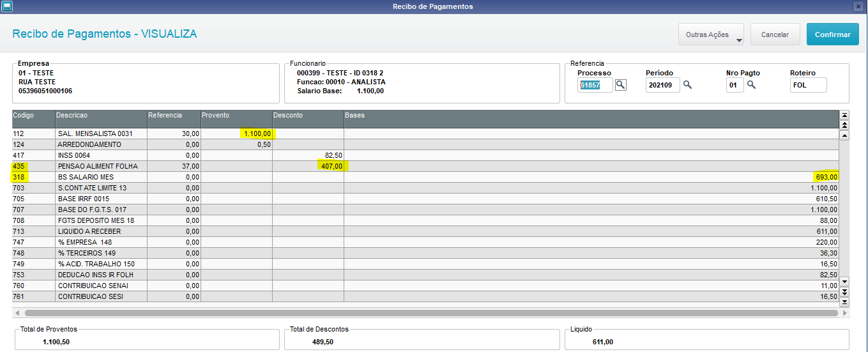Viewport: 868px width, 352px height.
Task: Click Total de Proventos value 1.100,50
Action: (x=56, y=342)
